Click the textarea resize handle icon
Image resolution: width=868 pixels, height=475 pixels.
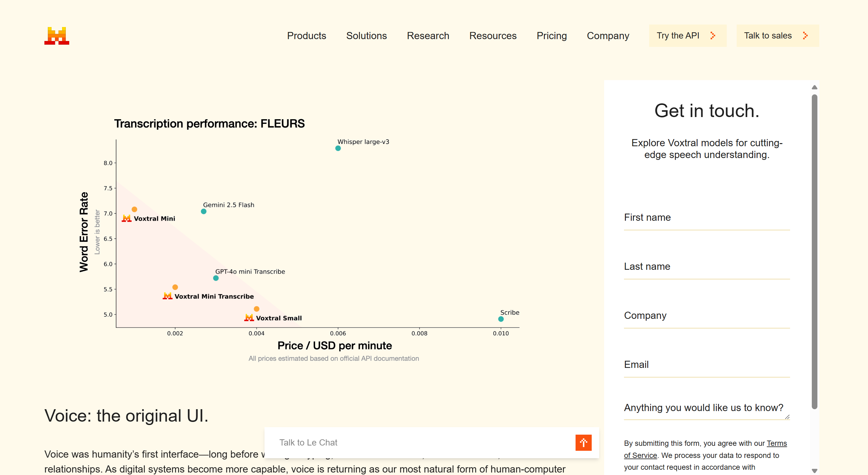coord(787,417)
